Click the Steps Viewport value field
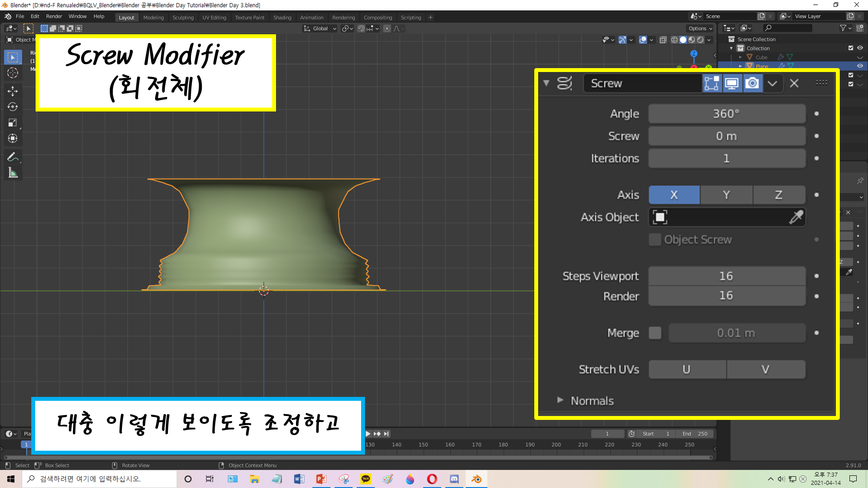The height and width of the screenshot is (488, 868). pyautogui.click(x=727, y=276)
